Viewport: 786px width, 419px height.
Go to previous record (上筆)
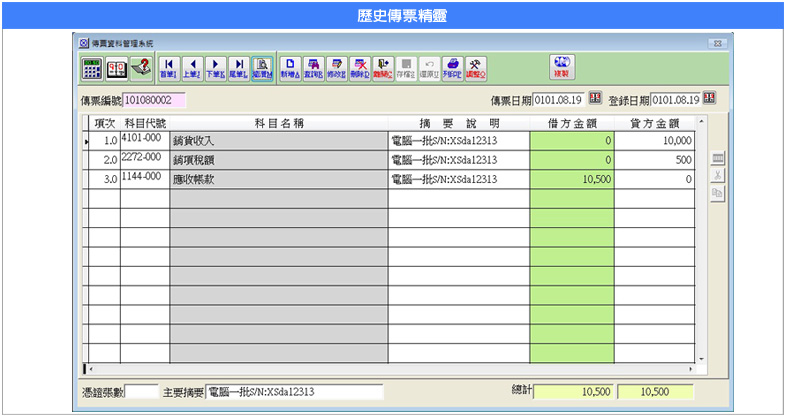[192, 68]
